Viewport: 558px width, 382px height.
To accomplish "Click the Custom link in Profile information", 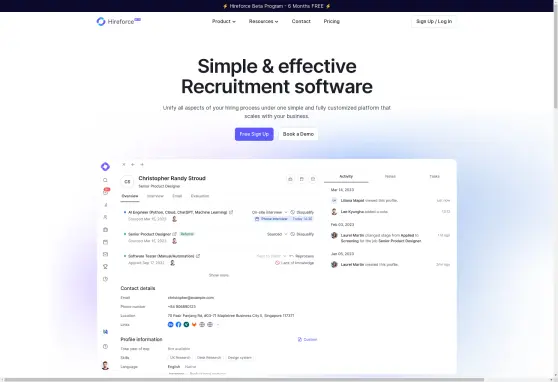I will [307, 340].
